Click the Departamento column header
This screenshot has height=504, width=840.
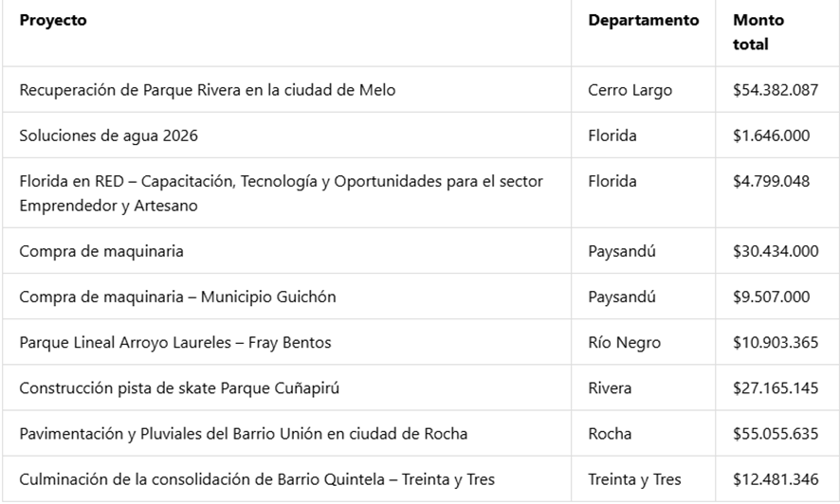643,20
